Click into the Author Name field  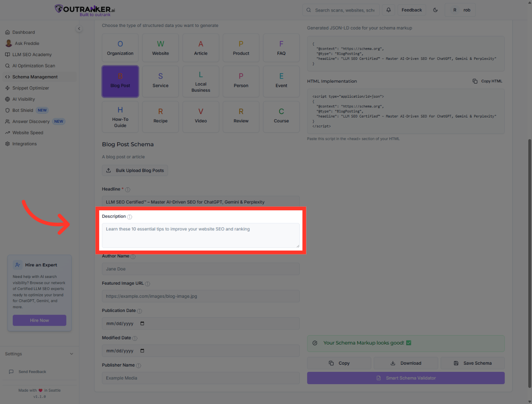[x=201, y=269]
